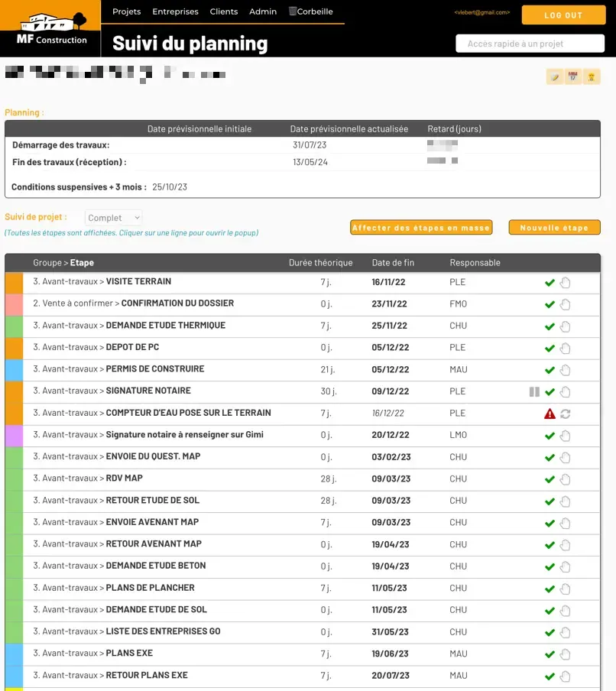Open the Admin menu
Screen dimensions: 616x691
click(x=263, y=11)
